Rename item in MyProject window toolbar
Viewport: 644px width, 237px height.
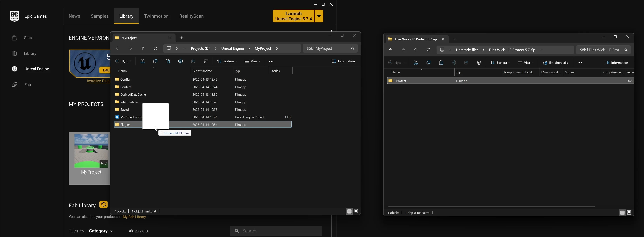pos(180,61)
